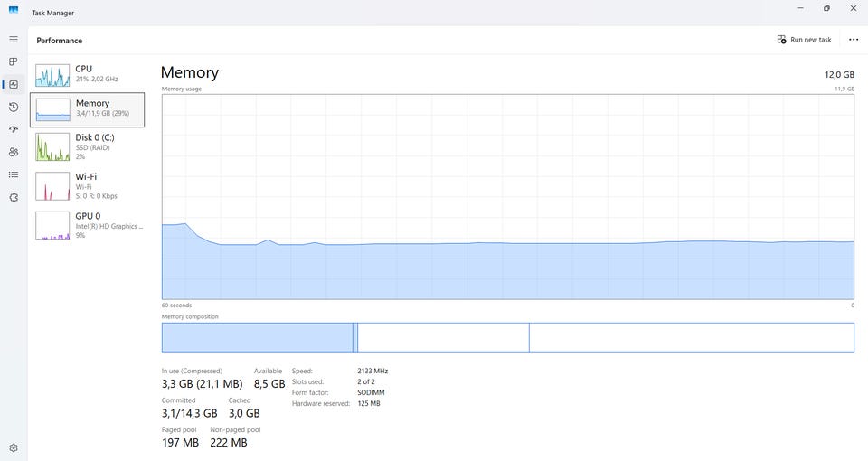Click the Disk 0 mini graph thumbnail

[52, 146]
